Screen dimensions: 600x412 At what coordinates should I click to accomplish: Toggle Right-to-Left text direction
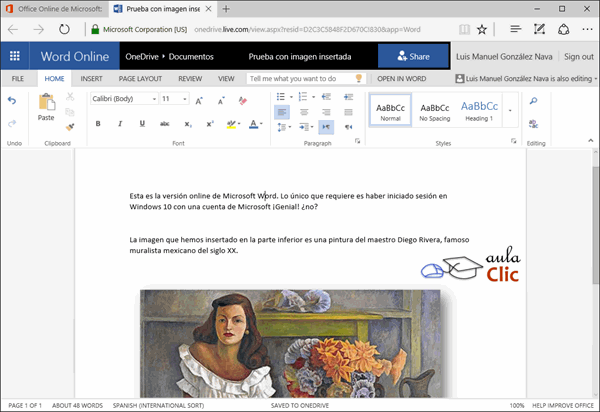[x=348, y=127]
